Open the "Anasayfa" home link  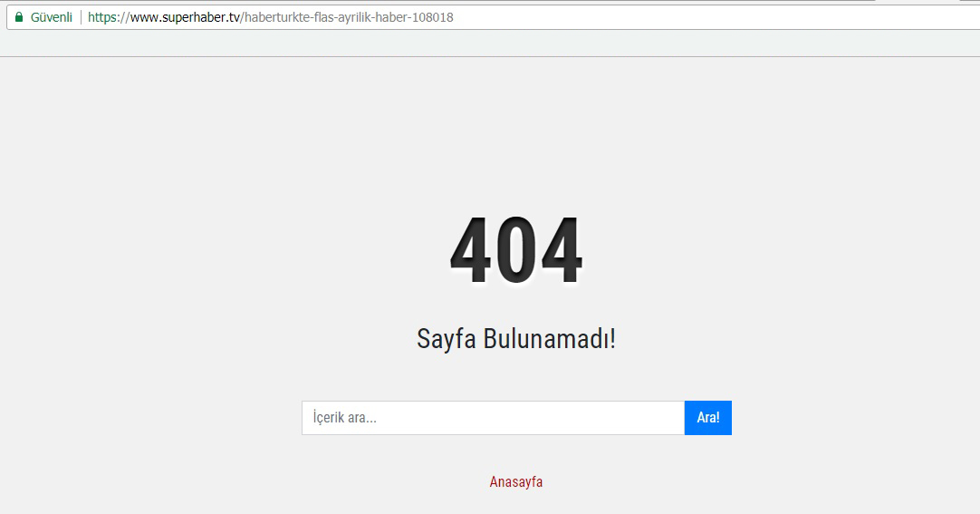pyautogui.click(x=516, y=481)
